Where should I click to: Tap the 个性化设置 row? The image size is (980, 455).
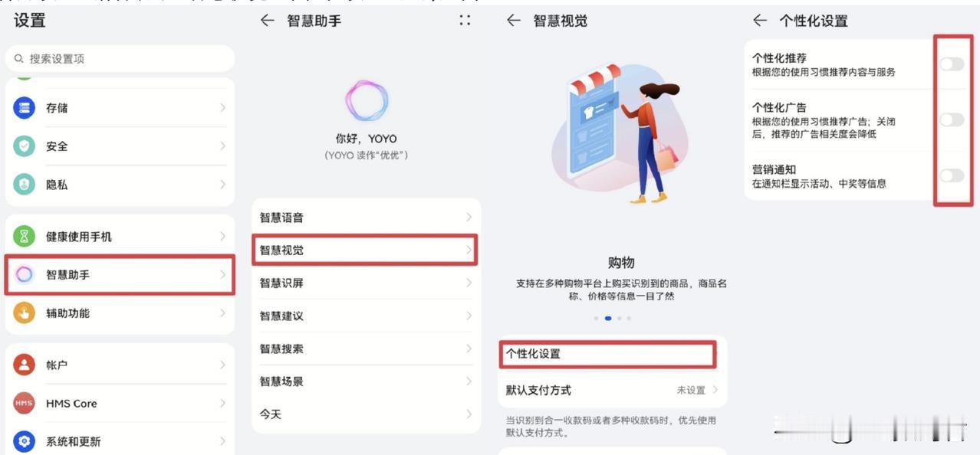[607, 354]
